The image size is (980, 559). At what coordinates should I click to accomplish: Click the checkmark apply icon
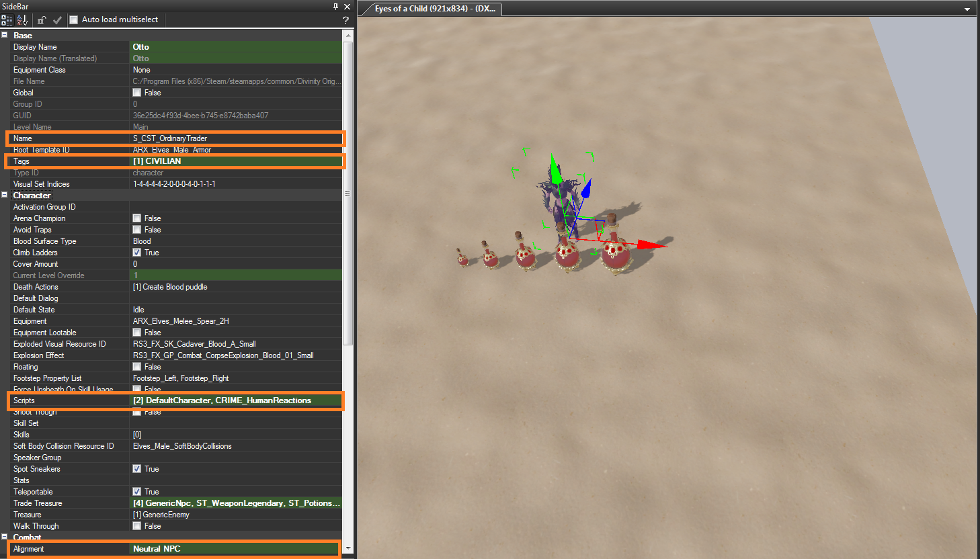57,20
